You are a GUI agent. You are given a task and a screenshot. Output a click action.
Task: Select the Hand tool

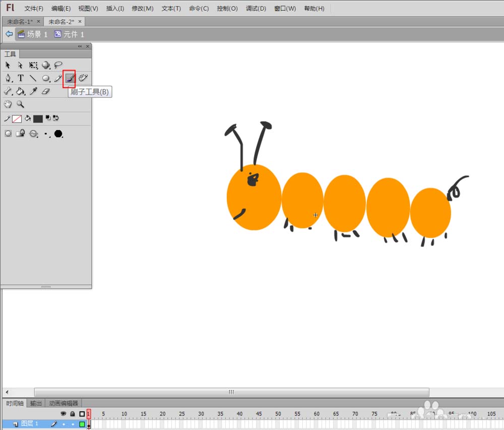pyautogui.click(x=8, y=104)
